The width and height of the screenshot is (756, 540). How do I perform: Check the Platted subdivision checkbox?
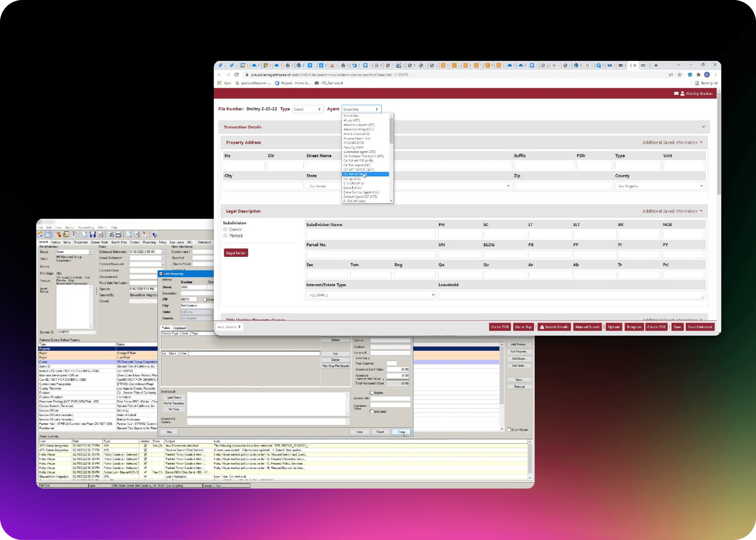[x=225, y=236]
